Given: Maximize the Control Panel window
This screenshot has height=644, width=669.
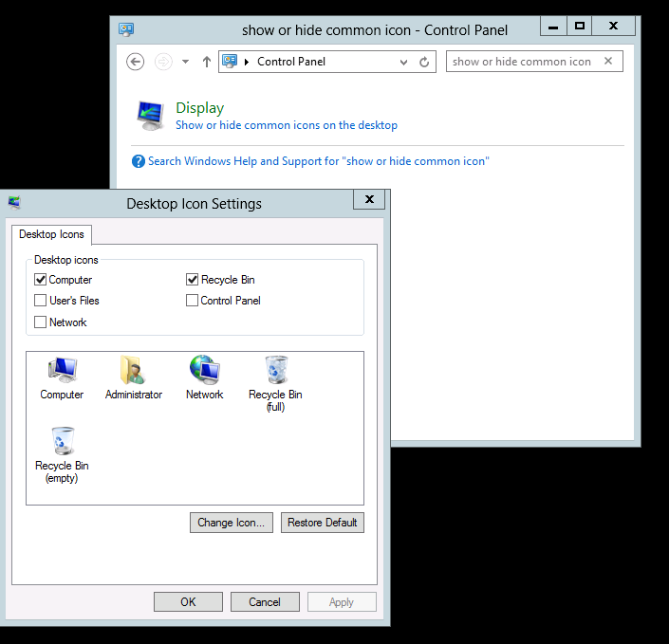Looking at the screenshot, I should (580, 26).
